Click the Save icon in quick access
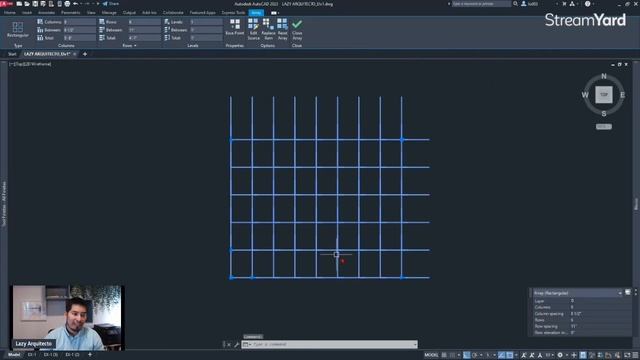This screenshot has width=640, height=360. pyautogui.click(x=35, y=4)
